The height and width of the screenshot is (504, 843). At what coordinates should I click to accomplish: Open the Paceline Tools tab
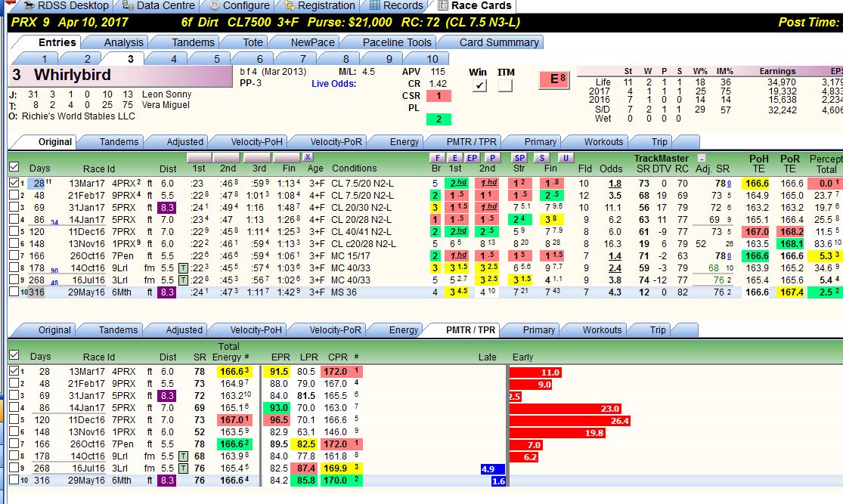tap(397, 42)
